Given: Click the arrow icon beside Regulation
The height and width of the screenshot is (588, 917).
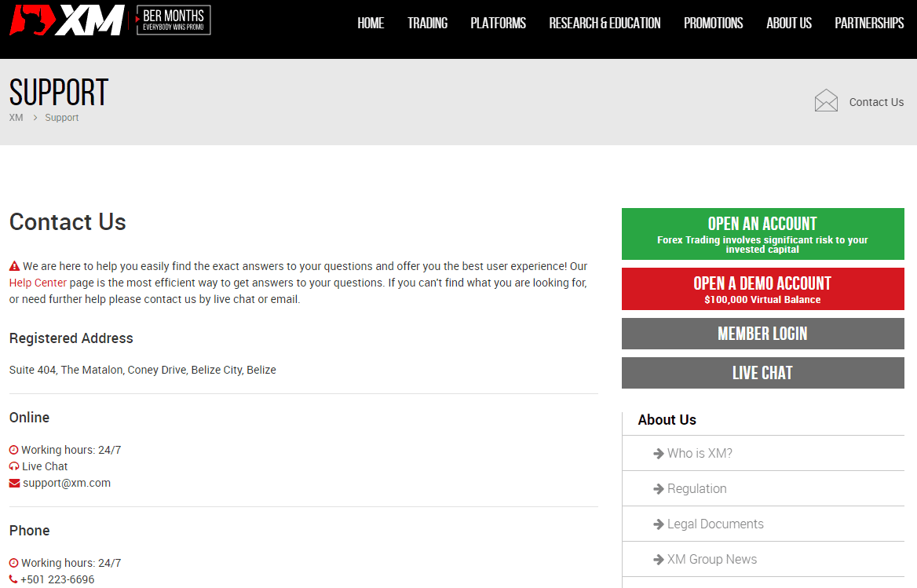Looking at the screenshot, I should click(x=659, y=488).
